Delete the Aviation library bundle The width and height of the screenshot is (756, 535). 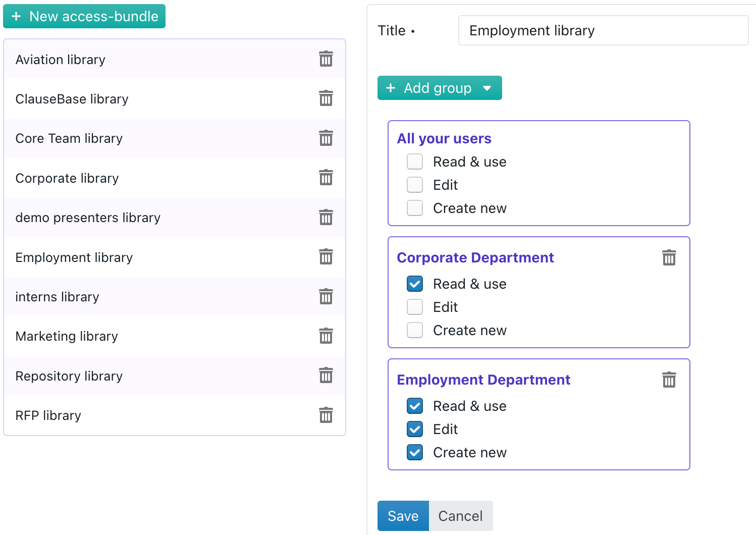coord(326,59)
